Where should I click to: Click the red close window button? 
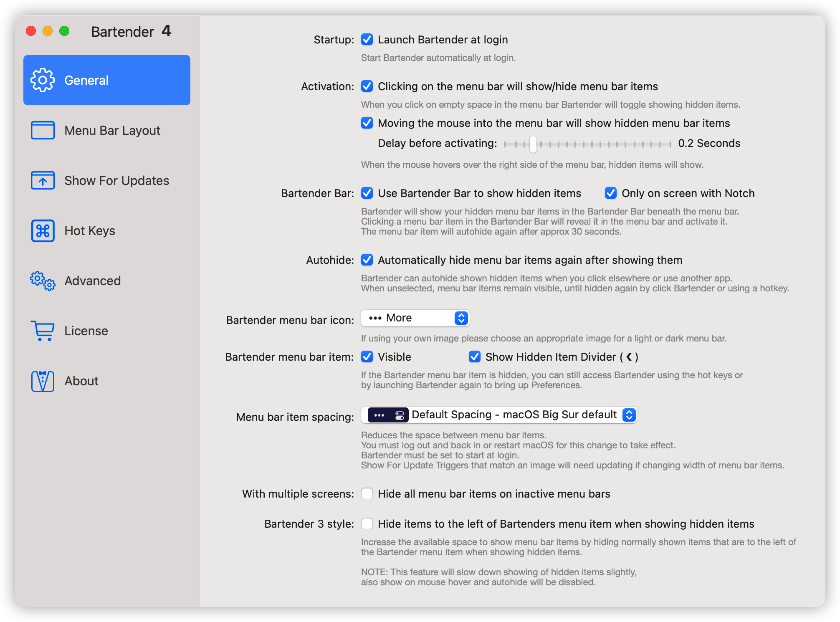click(x=31, y=31)
